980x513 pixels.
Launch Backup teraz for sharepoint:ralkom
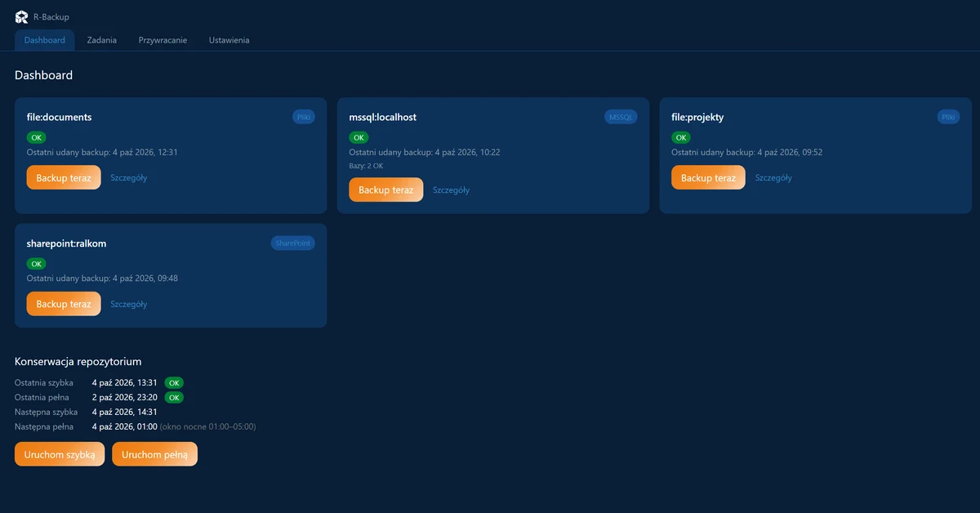[x=64, y=304]
